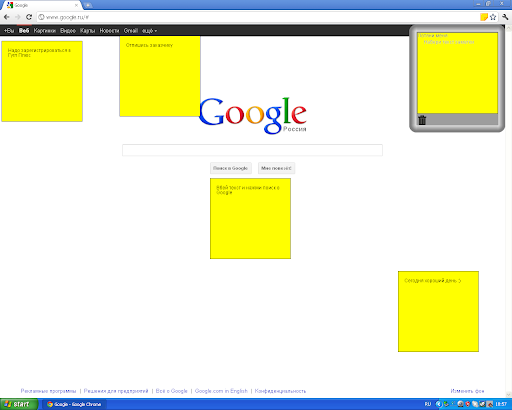Click the site info globe icon
This screenshot has width=512, height=410.
41,17
